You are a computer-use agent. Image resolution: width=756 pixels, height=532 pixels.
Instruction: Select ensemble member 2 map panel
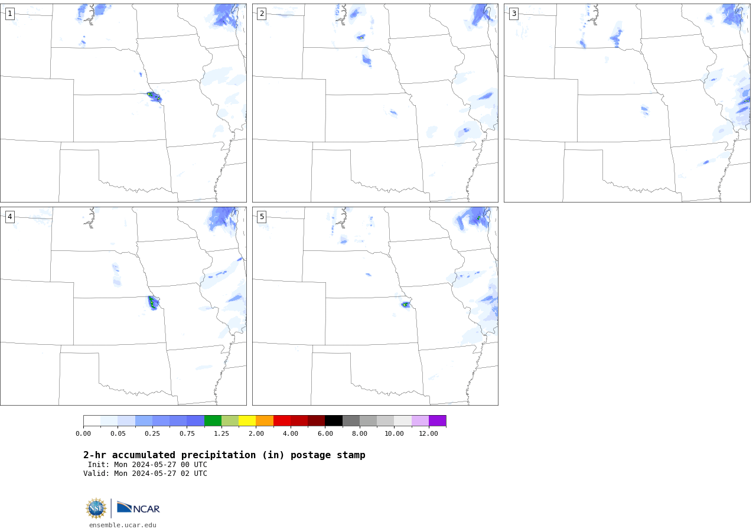(x=375, y=103)
